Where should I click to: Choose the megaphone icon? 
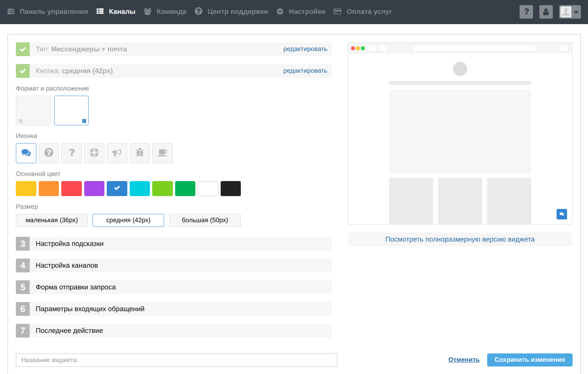click(x=117, y=153)
